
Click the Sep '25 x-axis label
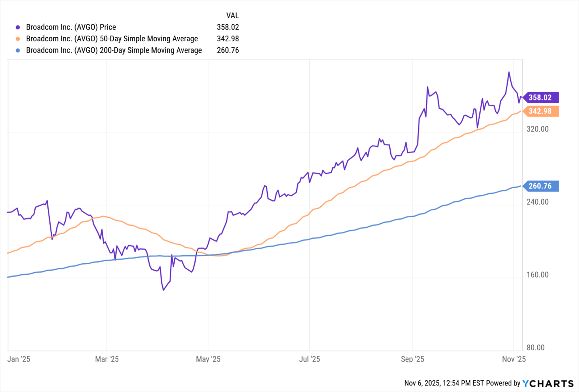(412, 359)
